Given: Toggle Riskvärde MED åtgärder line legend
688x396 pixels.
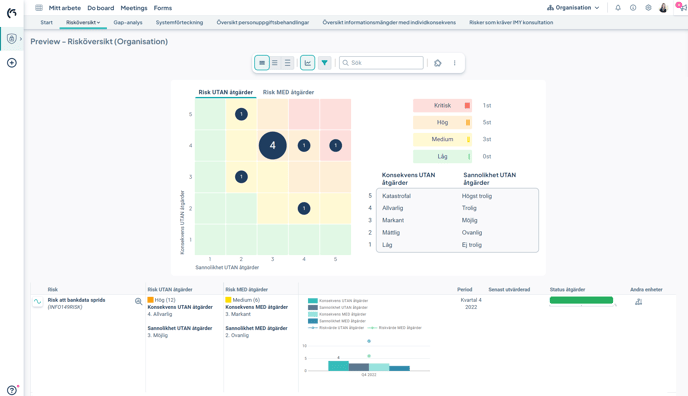Looking at the screenshot, I should coord(395,328).
